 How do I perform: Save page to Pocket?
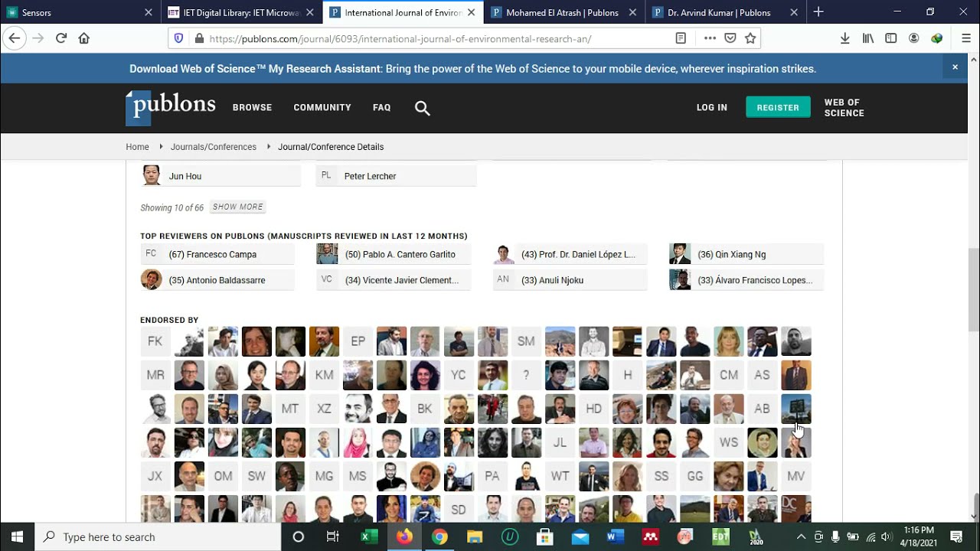(730, 38)
